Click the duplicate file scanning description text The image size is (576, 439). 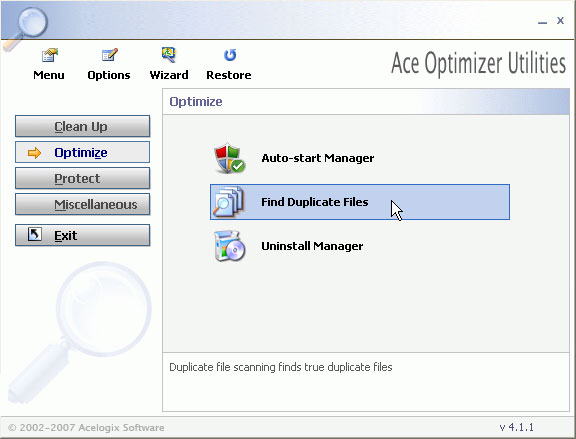pos(281,367)
